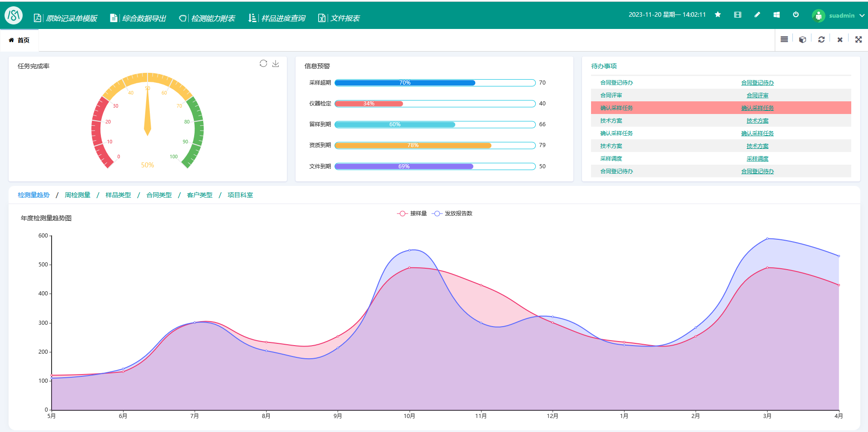Click the 资质到期 78% progress bar
This screenshot has height=432, width=868.
pos(435,145)
